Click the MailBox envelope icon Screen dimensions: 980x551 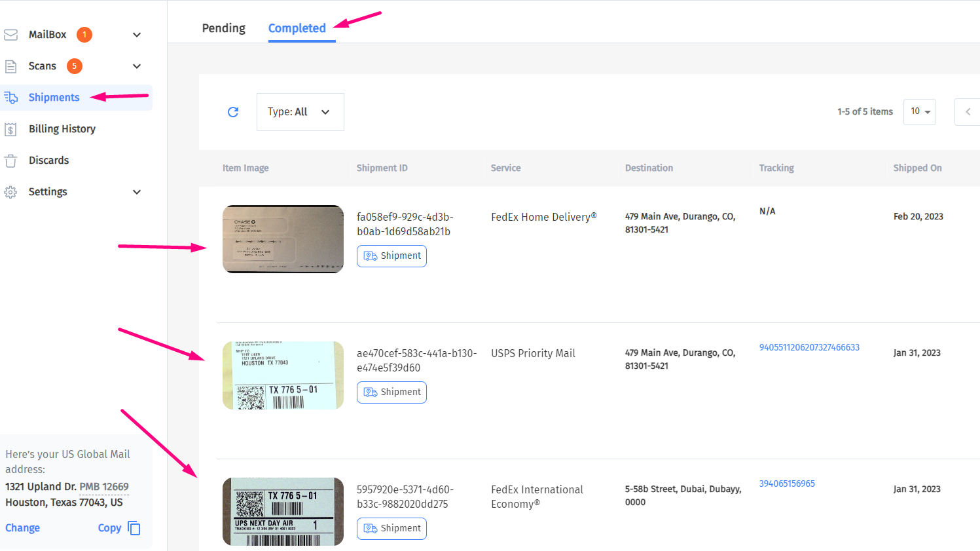[10, 35]
